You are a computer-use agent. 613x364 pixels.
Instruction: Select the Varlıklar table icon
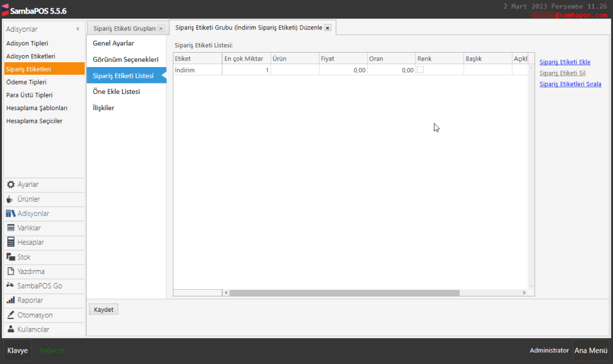point(11,228)
